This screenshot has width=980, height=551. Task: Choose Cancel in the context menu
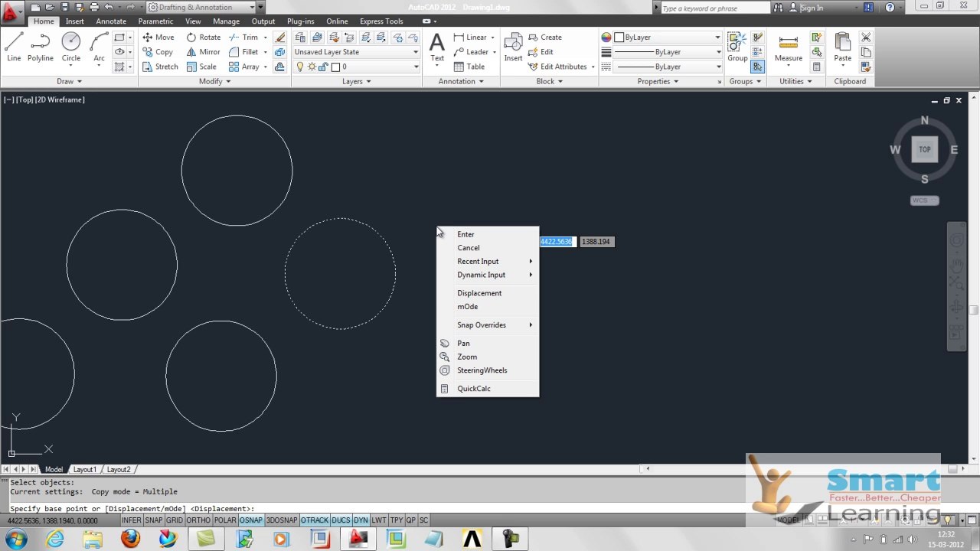tap(488, 248)
